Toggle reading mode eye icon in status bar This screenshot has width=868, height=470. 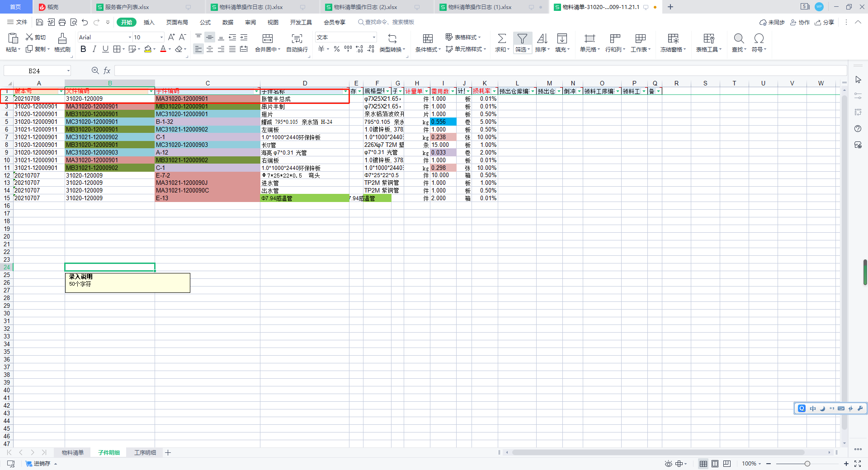point(669,464)
